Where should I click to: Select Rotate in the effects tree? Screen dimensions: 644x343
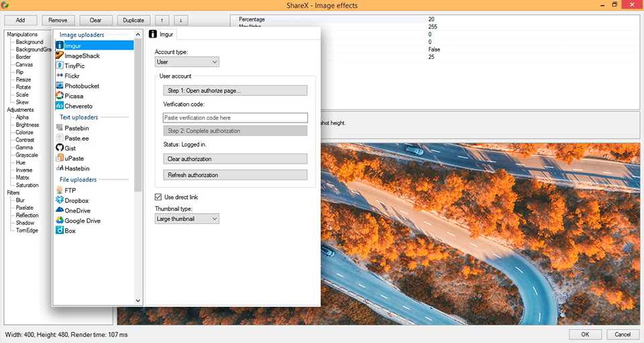[x=23, y=87]
